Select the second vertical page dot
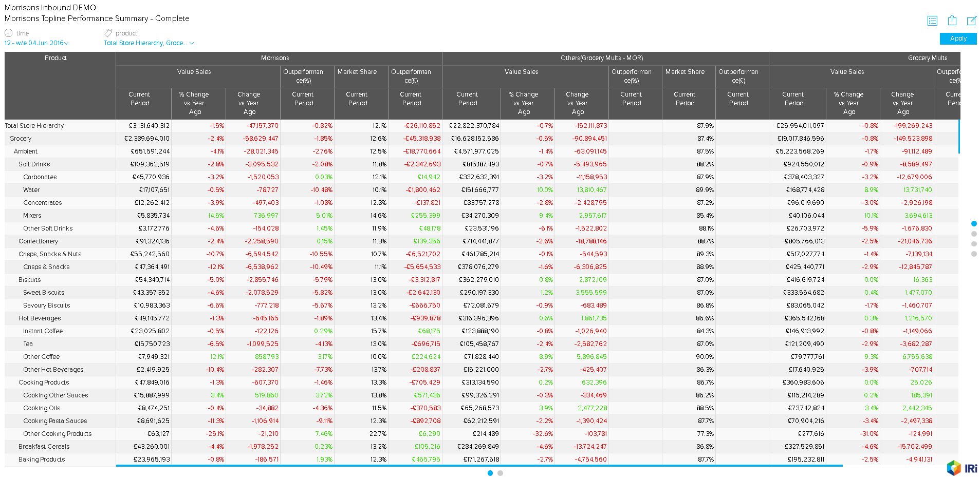This screenshot has height=478, width=980. pos(974,234)
